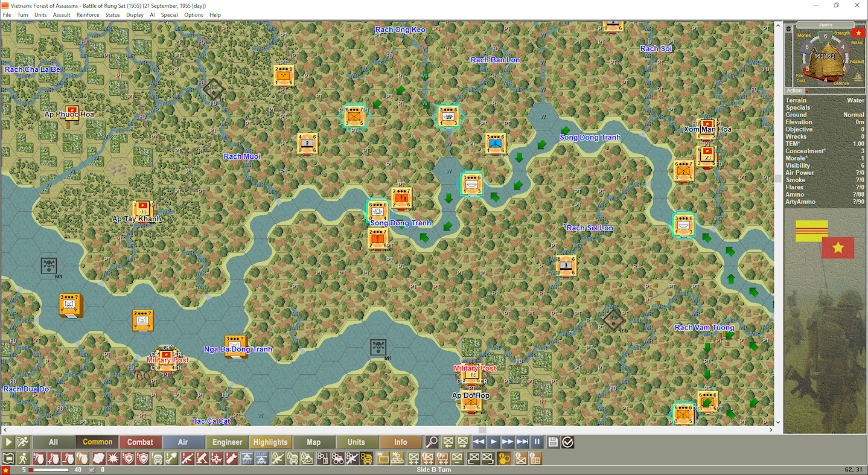Open the AI menu
The width and height of the screenshot is (868, 475).
point(152,15)
